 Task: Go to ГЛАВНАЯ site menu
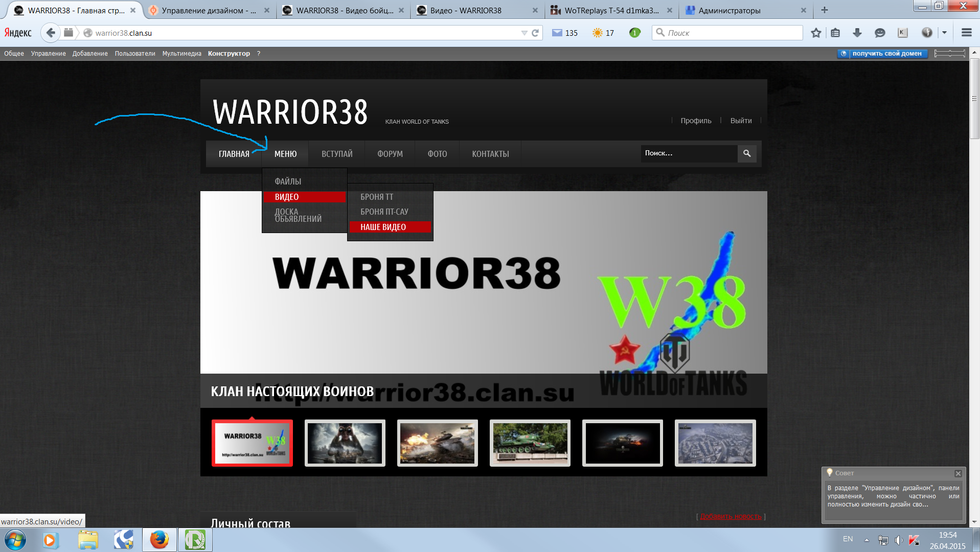click(234, 154)
